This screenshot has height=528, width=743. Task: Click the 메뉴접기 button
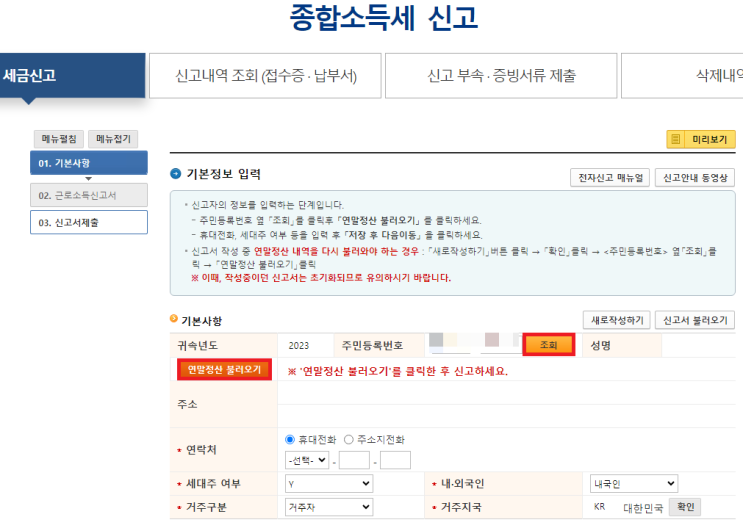[113, 139]
